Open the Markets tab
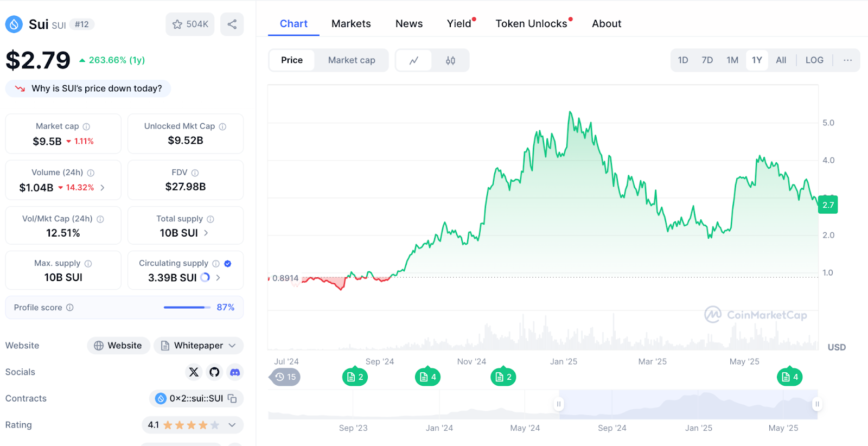Image resolution: width=868 pixels, height=446 pixels. (351, 24)
